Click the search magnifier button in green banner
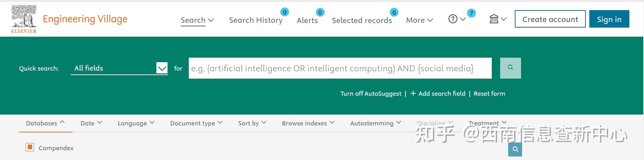Viewport: 644px width, 160px height. coord(510,68)
